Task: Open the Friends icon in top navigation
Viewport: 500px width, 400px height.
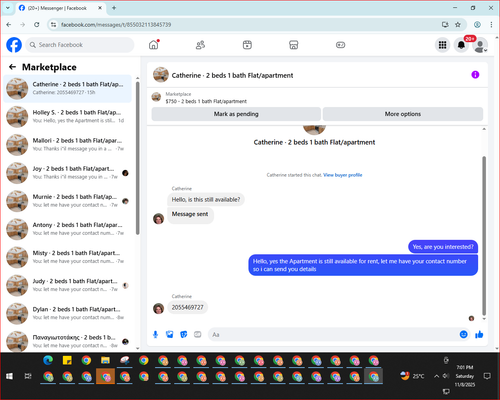Action: 200,45
